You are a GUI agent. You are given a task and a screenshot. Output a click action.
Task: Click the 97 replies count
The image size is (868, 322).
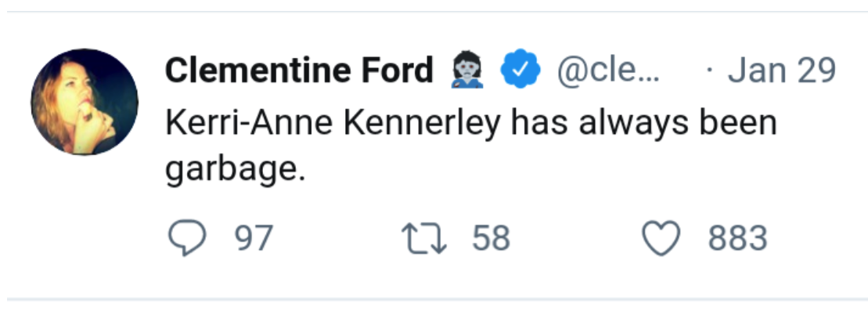coord(254,238)
